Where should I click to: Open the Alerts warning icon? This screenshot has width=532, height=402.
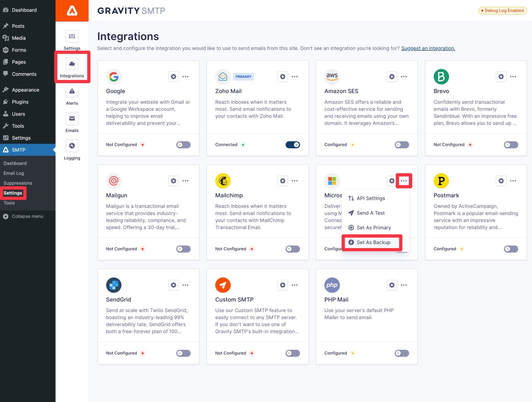pos(72,91)
